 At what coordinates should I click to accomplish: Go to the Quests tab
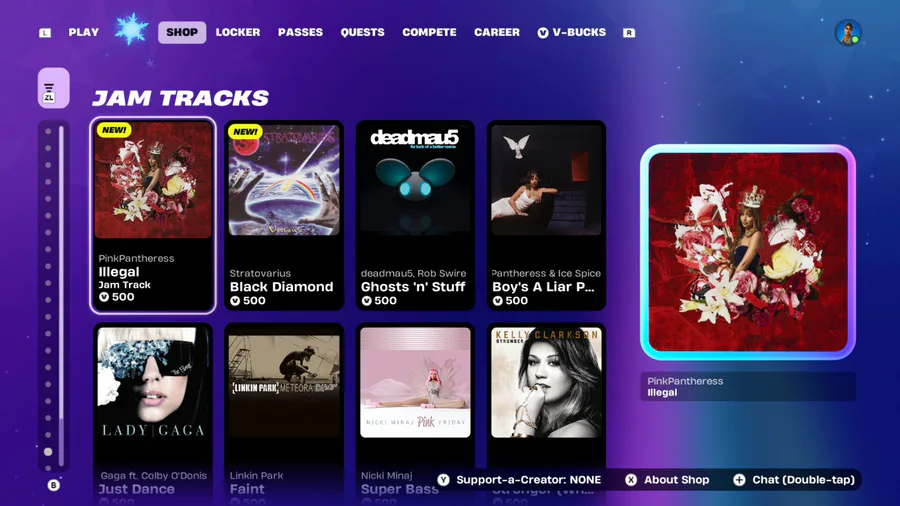pos(363,33)
